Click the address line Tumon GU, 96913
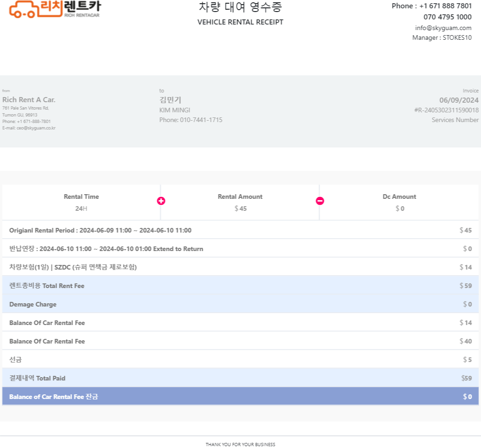The height and width of the screenshot is (448, 481). (19, 115)
